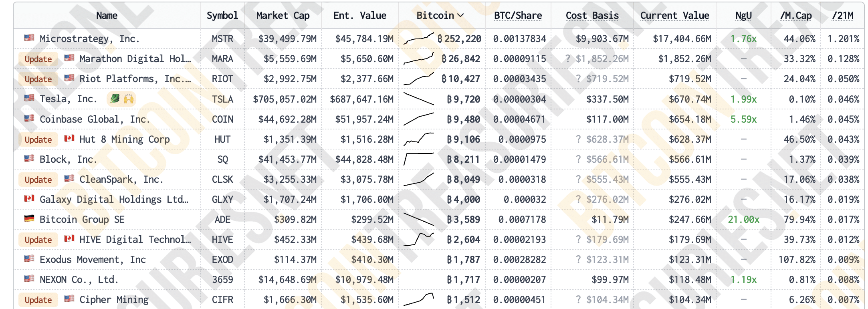Click the COIN ticker symbol

click(222, 119)
